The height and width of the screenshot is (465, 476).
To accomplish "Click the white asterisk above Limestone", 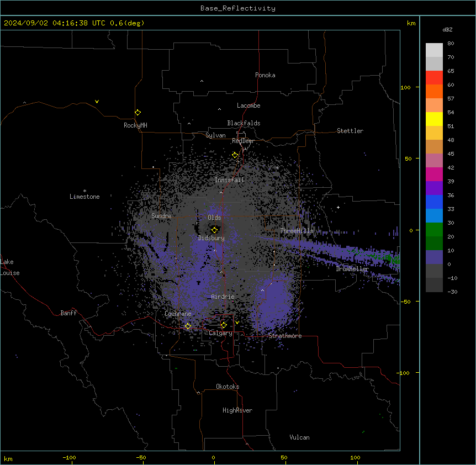I will click(84, 191).
